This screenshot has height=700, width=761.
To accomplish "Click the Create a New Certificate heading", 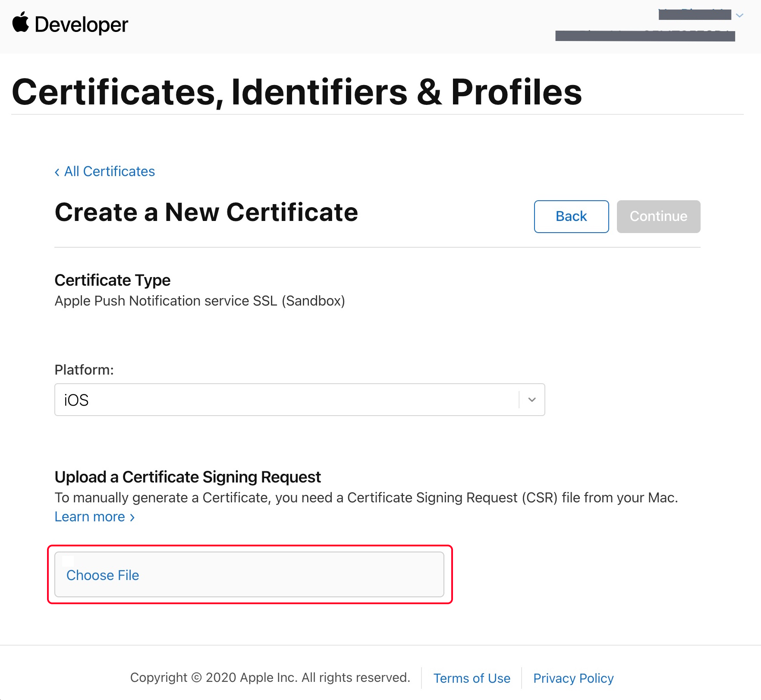I will coord(206,212).
